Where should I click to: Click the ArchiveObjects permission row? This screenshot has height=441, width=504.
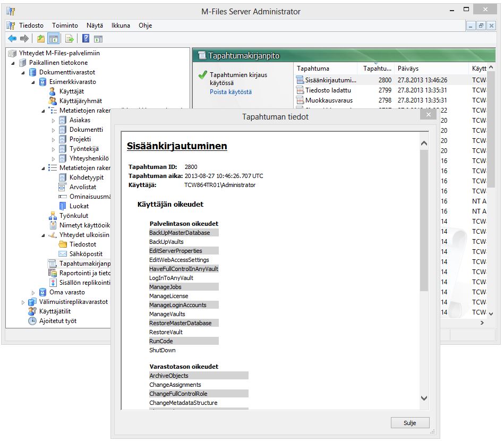[x=199, y=375]
